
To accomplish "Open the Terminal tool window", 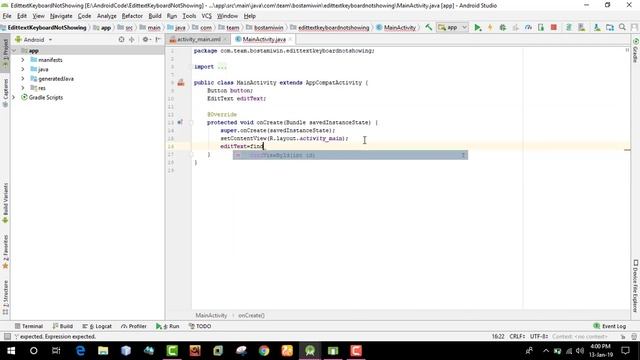I will (29, 326).
